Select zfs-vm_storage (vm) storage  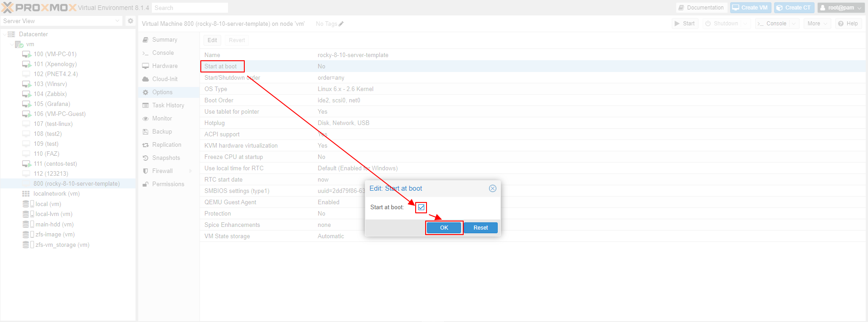tap(63, 245)
